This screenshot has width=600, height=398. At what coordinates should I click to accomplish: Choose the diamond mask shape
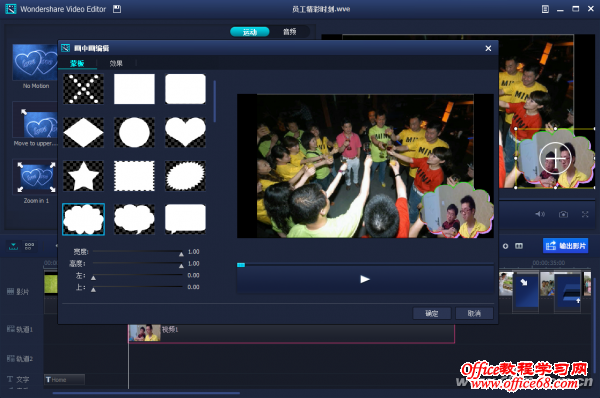coord(83,132)
